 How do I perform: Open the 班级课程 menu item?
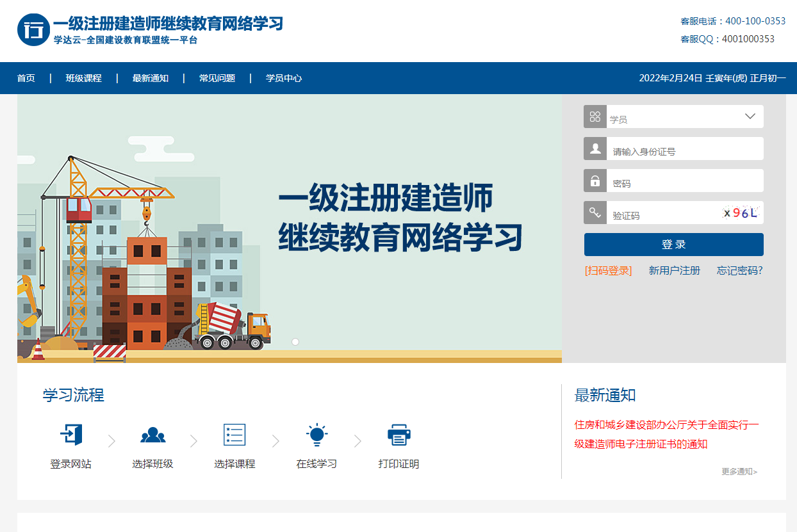tap(83, 78)
